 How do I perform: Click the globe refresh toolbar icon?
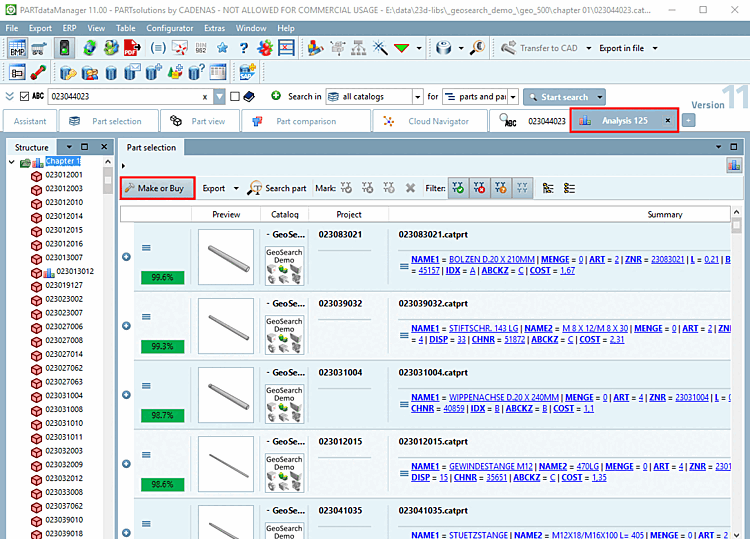tap(89, 48)
